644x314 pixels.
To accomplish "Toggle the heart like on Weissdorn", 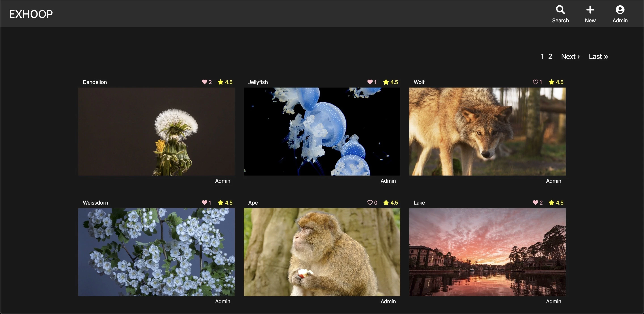I will (x=204, y=202).
